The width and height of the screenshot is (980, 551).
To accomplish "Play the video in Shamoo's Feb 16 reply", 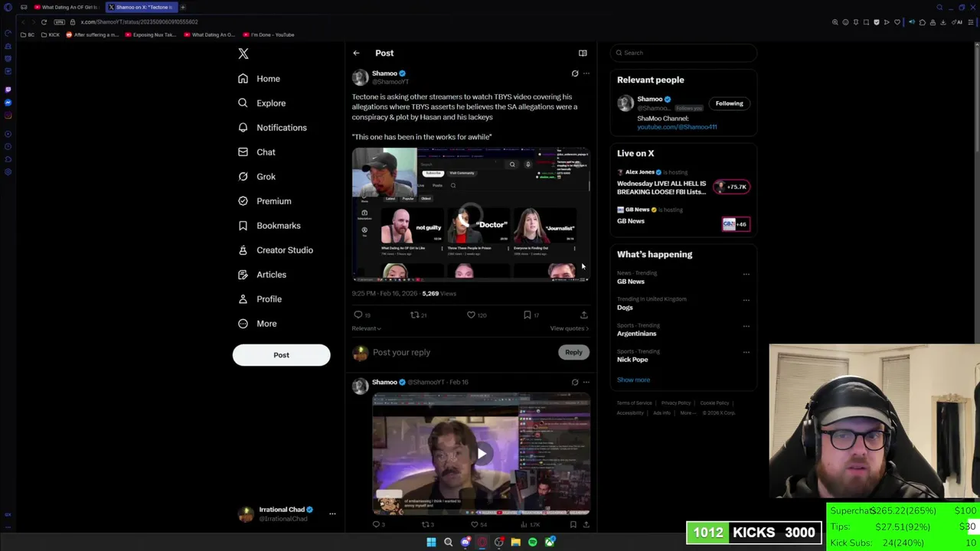I will pos(481,454).
